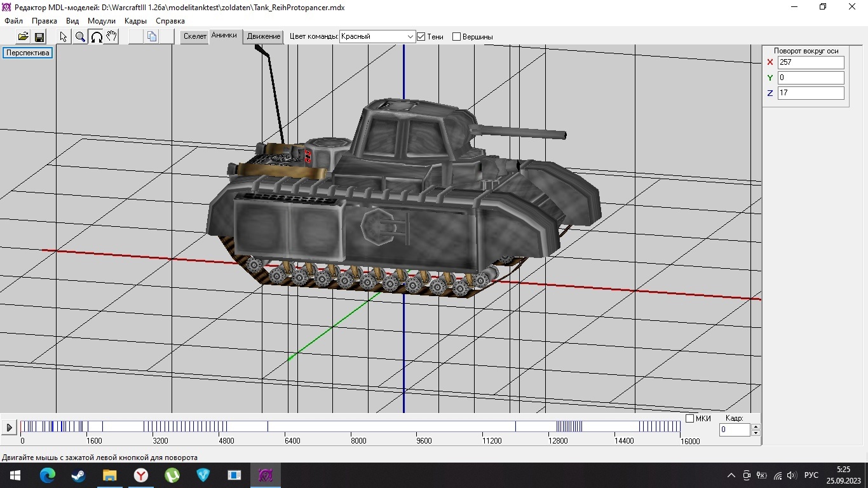Image resolution: width=868 pixels, height=488 pixels.
Task: Open the Цвет команды color dropdown
Action: (x=410, y=37)
